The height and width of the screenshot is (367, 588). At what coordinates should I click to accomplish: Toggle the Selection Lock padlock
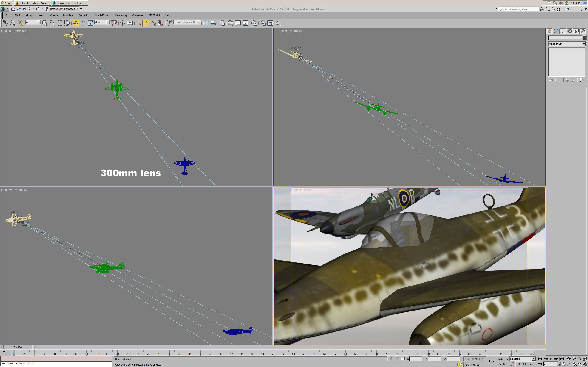click(396, 359)
